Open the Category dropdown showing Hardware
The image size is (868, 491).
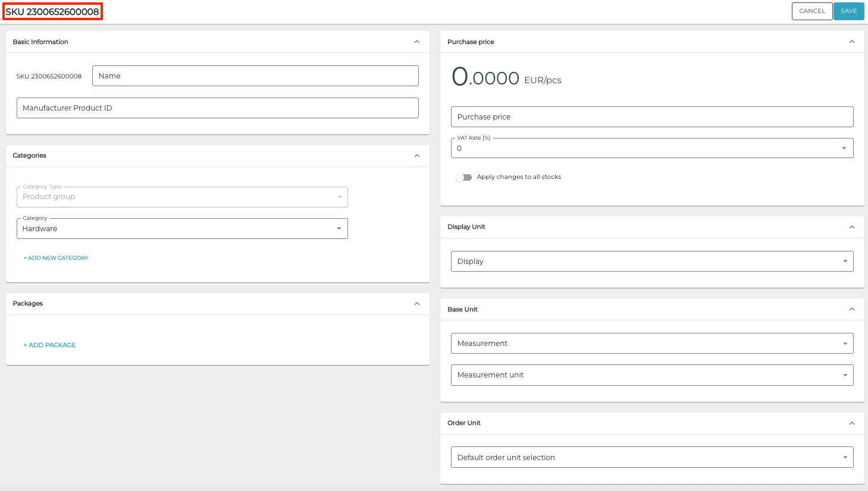182,229
